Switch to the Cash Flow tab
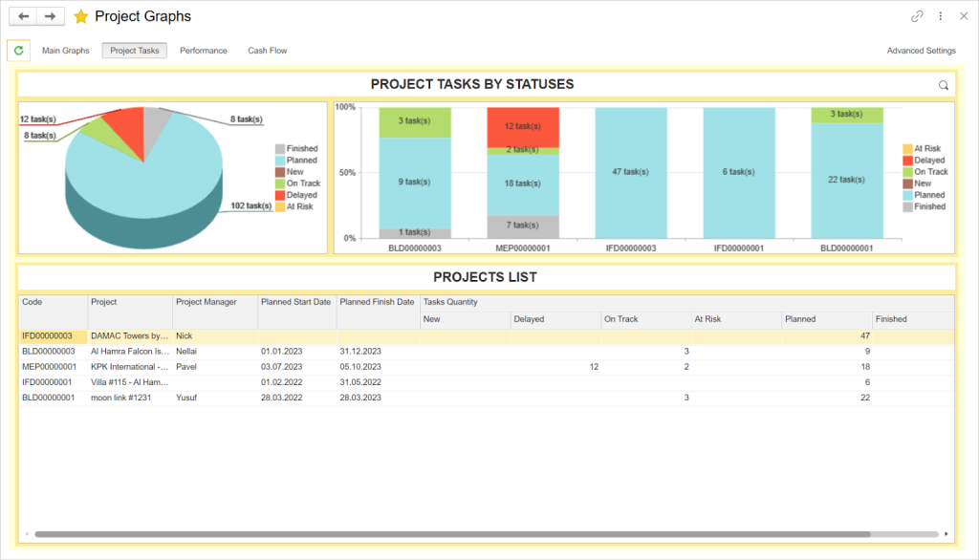The image size is (979, 560). click(x=267, y=50)
